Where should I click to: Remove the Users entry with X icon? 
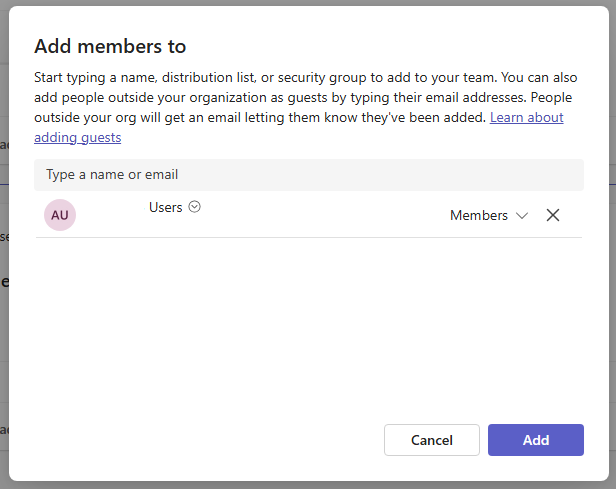coord(553,215)
